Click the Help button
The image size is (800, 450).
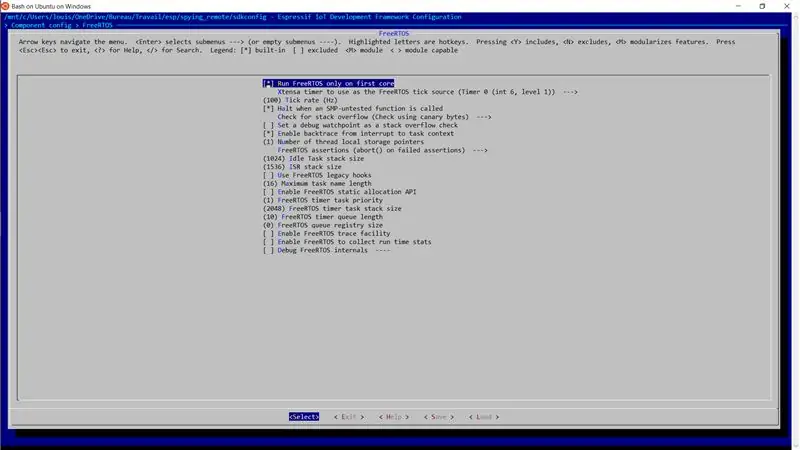394,417
